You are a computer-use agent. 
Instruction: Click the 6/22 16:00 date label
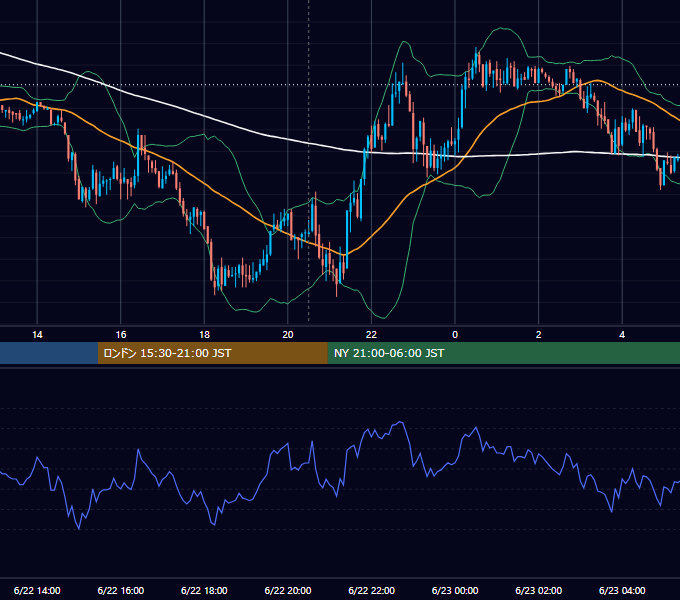point(121,590)
